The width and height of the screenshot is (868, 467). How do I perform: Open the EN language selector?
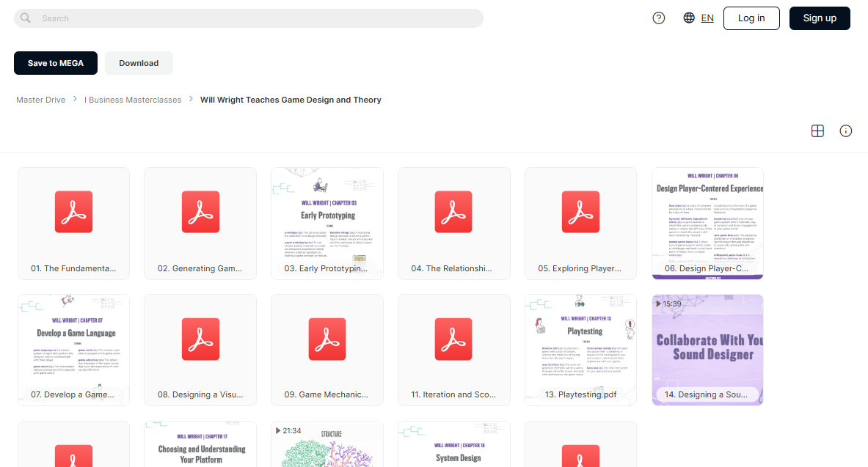point(707,18)
